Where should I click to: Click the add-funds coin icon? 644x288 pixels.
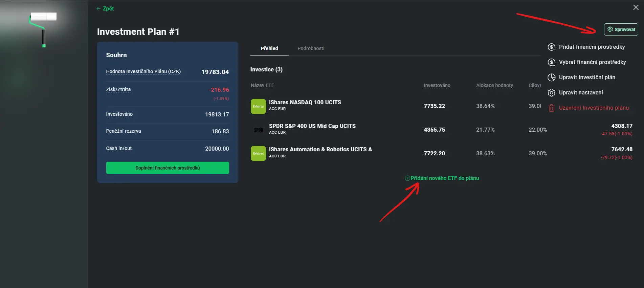pos(552,47)
